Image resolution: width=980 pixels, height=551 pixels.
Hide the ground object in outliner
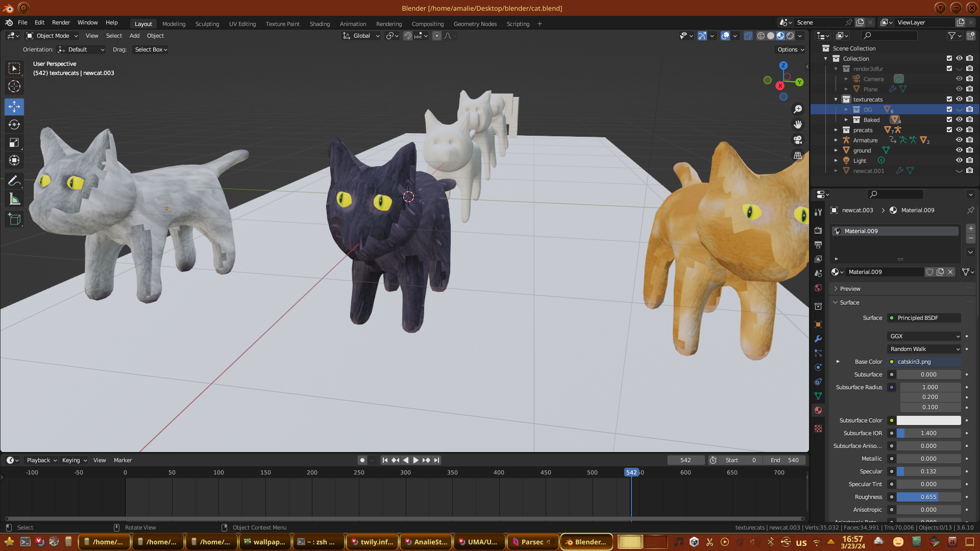959,151
